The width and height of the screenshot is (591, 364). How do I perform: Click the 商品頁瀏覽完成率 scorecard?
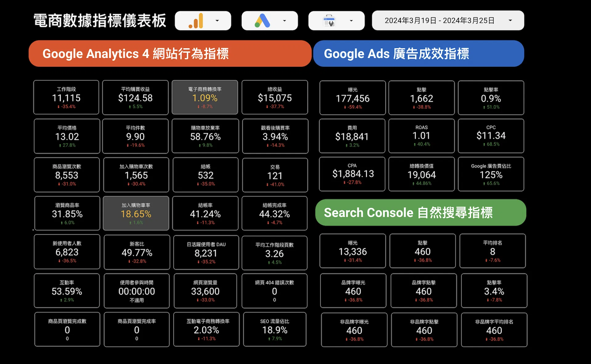(137, 330)
